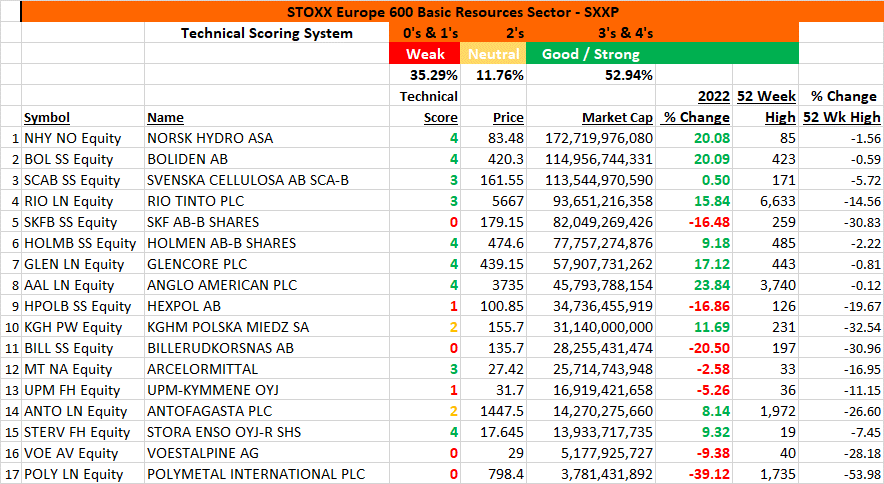Viewport: 884px width, 484px height.
Task: Select 'SVENSKA CELLULOSA AB SCA-B' name cell
Action: tap(267, 180)
